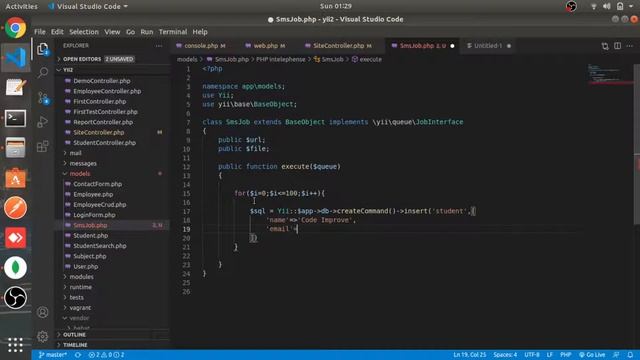This screenshot has height=360, width=640.
Task: Open the Files manager dock icon
Action: point(16,148)
